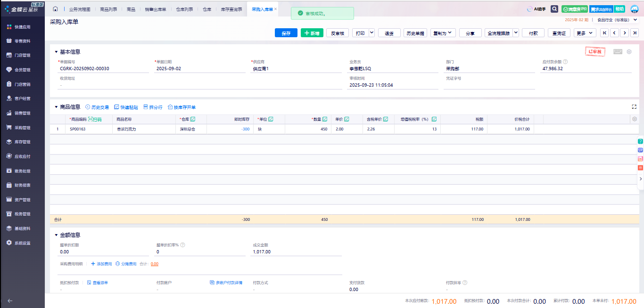Screen dimensions: 644x308
Task: Jump to the last document record
Action: pyautogui.click(x=635, y=33)
